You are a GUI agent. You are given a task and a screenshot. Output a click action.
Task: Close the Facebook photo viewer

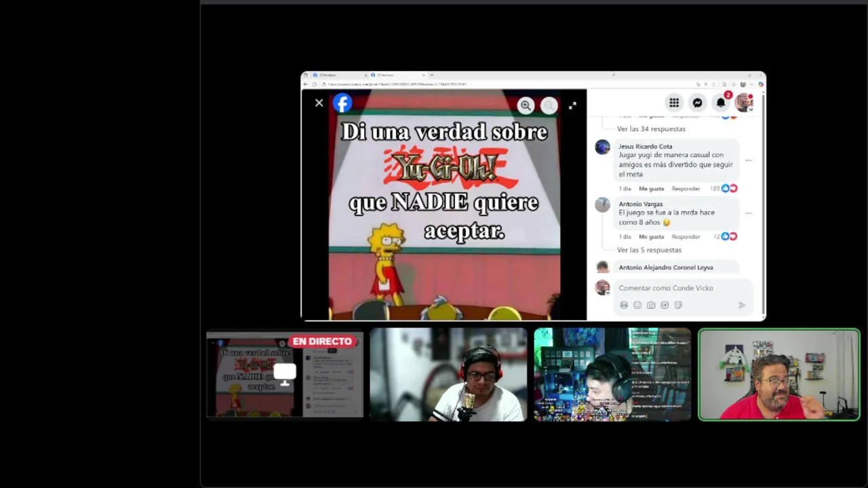(319, 103)
